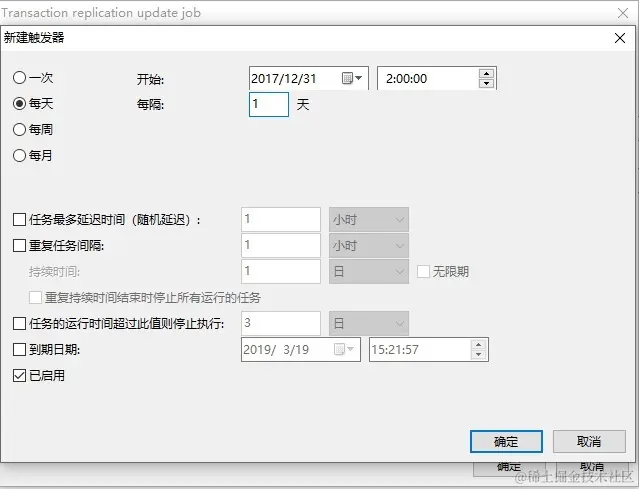Click the random delay value input
The image size is (639, 489).
[281, 220]
